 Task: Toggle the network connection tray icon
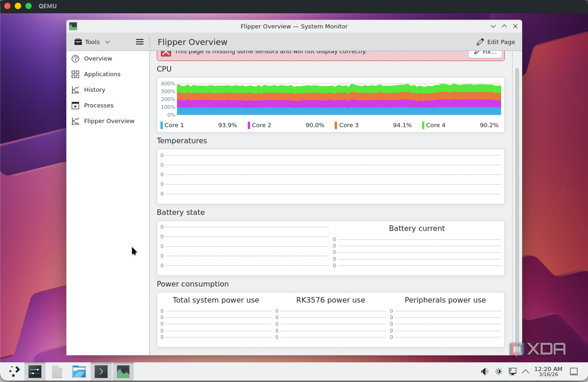pos(512,371)
